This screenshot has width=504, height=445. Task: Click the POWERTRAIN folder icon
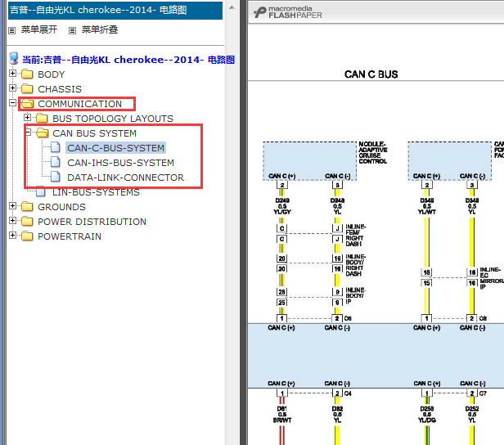coord(27,236)
